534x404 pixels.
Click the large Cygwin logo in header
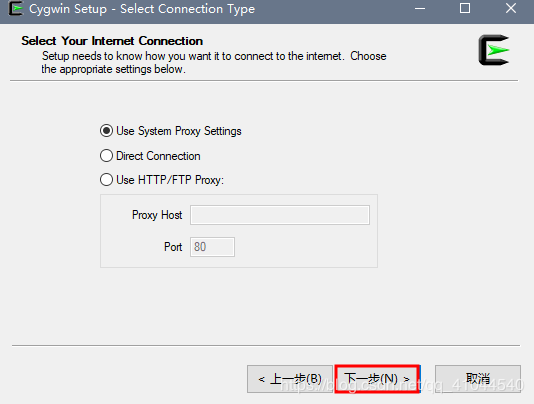pyautogui.click(x=494, y=50)
